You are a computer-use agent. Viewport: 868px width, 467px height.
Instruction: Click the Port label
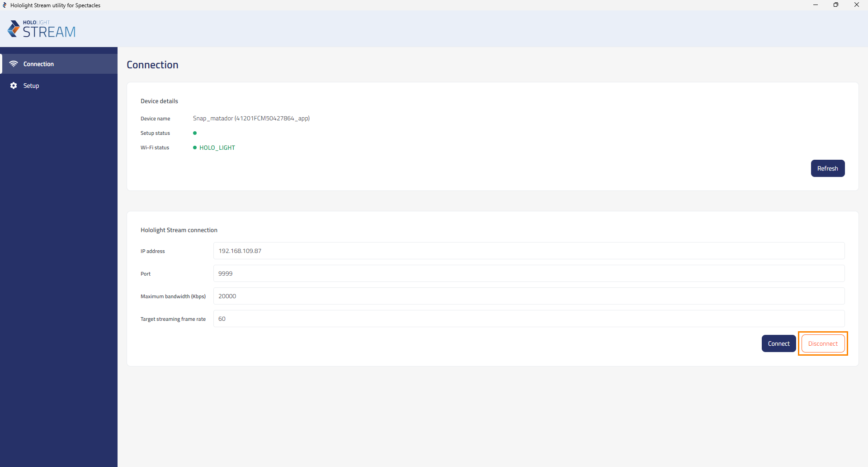pyautogui.click(x=146, y=274)
